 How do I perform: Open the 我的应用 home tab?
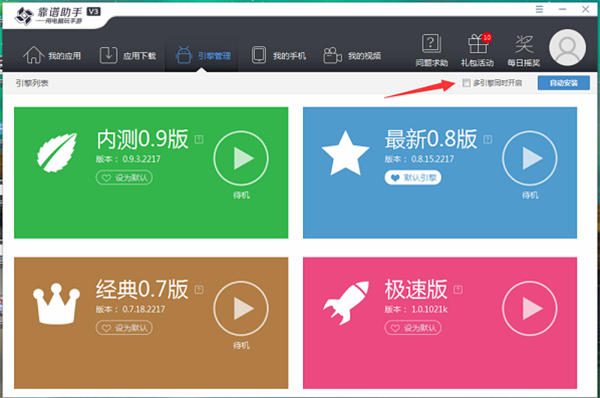click(x=52, y=55)
